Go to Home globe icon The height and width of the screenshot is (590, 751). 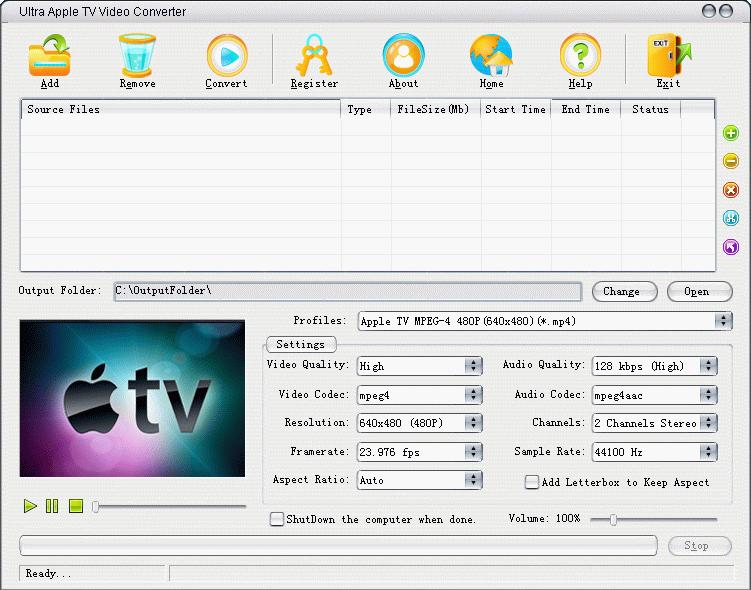pos(491,56)
